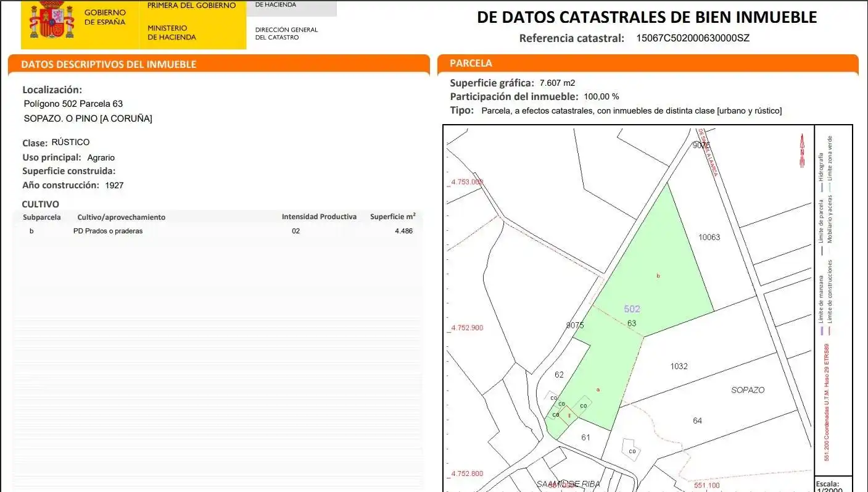868x492 pixels.
Task: Click the 'Cultivo/aprovechamiento' column header
Action: 122,217
